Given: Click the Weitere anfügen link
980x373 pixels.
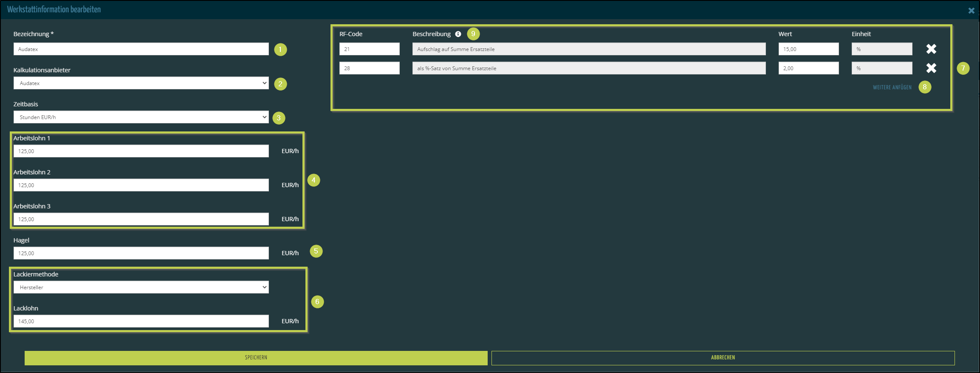Looking at the screenshot, I should [x=892, y=87].
